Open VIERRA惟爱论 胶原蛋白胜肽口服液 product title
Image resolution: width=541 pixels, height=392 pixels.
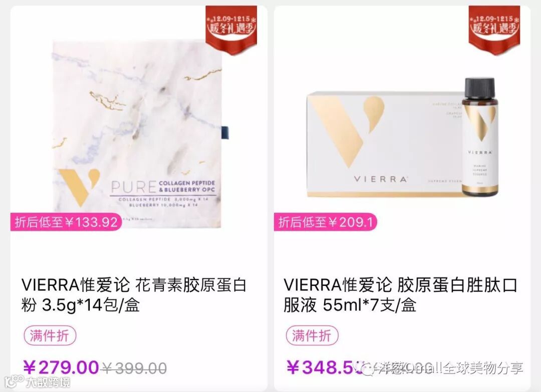[x=401, y=295]
